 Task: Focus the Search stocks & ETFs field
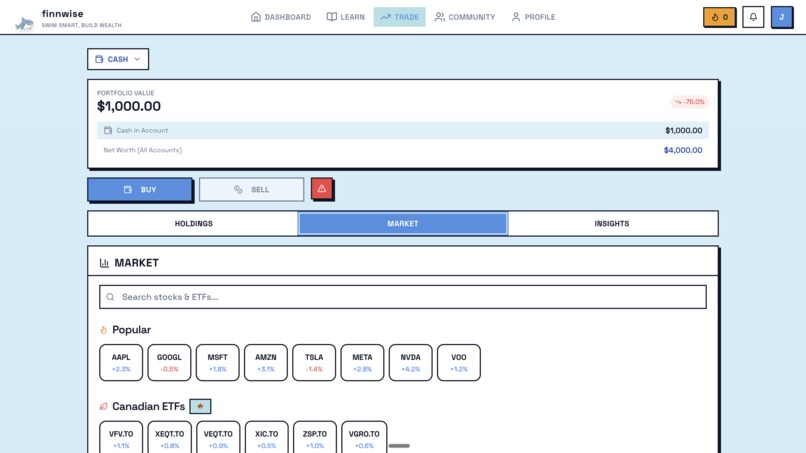[x=402, y=297]
